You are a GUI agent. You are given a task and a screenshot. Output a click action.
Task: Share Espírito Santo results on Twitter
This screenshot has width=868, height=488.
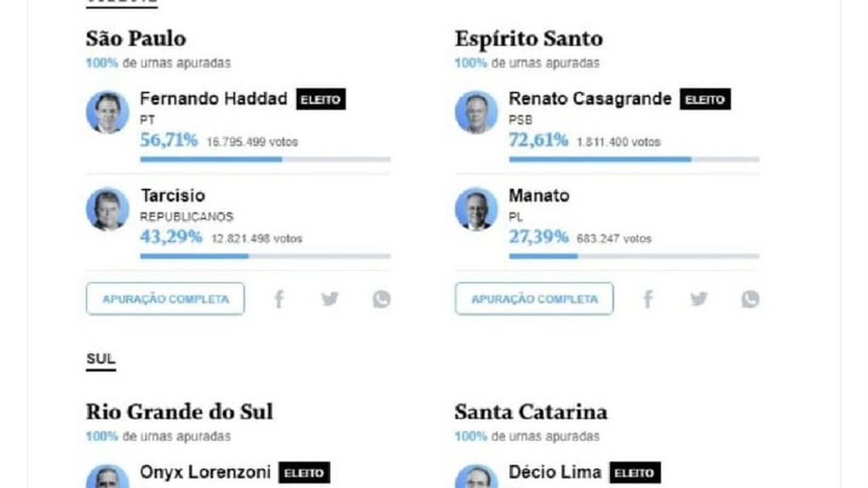click(698, 299)
